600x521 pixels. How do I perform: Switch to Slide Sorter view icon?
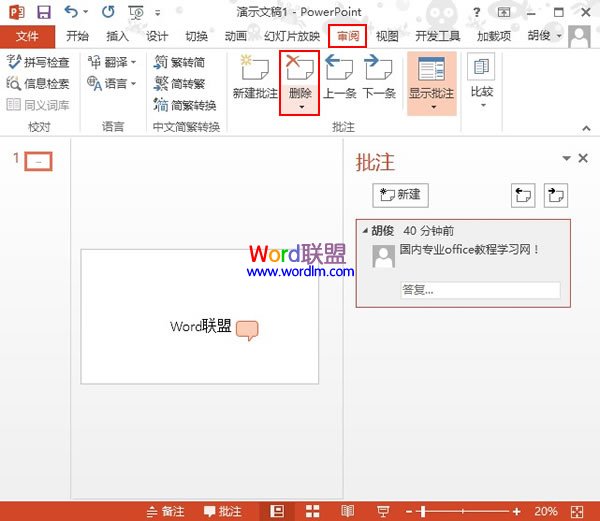312,511
